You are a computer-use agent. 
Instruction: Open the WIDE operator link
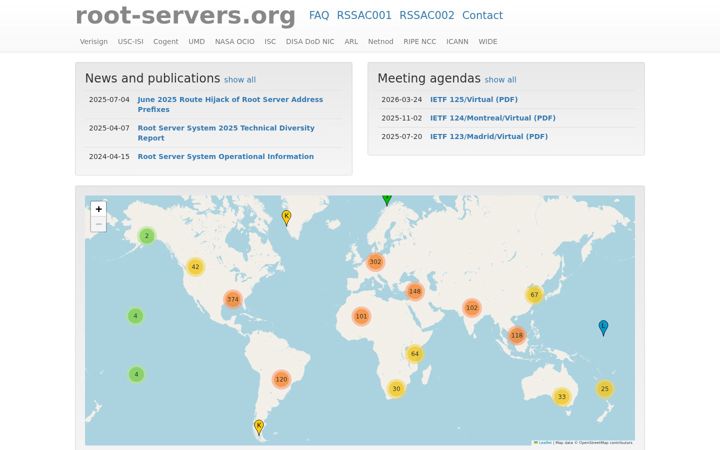(488, 41)
